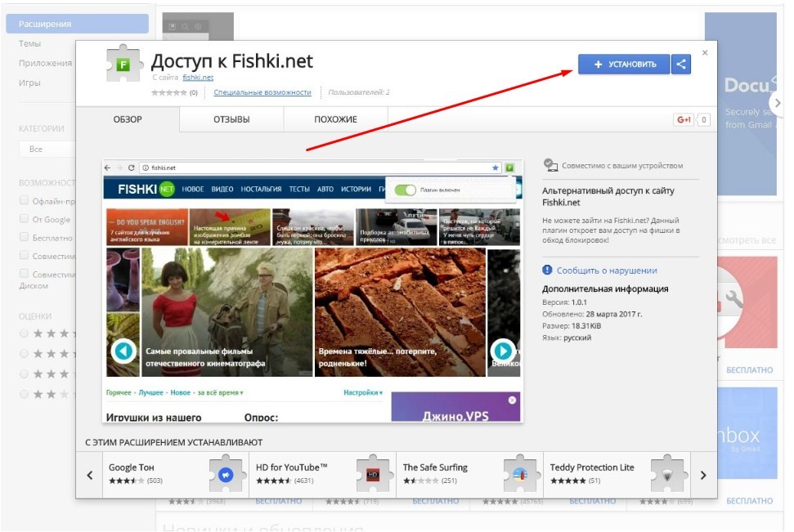The width and height of the screenshot is (794, 532).
Task: Click the back arrow in preview browser
Action: 107,168
